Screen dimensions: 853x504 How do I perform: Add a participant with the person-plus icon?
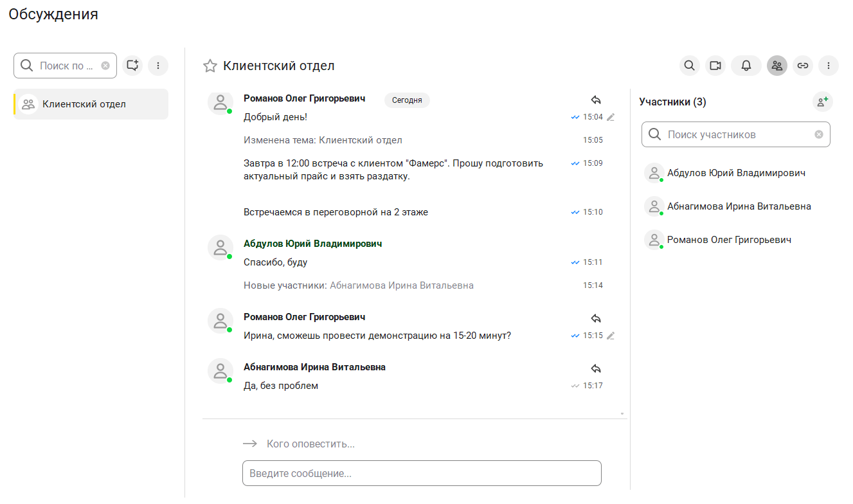coord(822,102)
